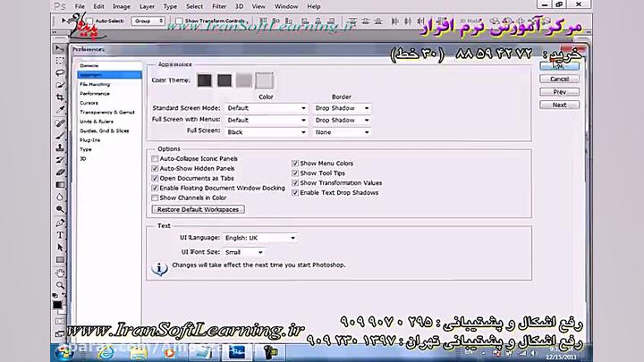The height and width of the screenshot is (362, 644).
Task: Choose lightest Color Theme swatch
Action: (264, 80)
